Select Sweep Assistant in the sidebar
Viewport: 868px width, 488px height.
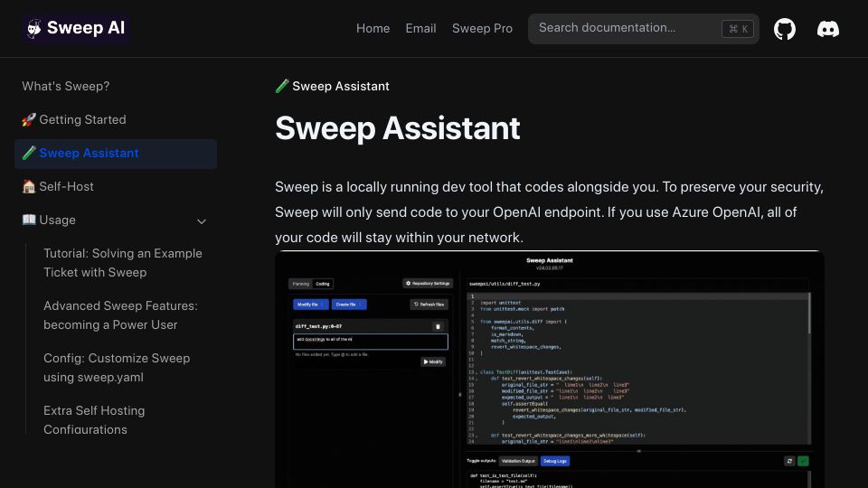116,154
